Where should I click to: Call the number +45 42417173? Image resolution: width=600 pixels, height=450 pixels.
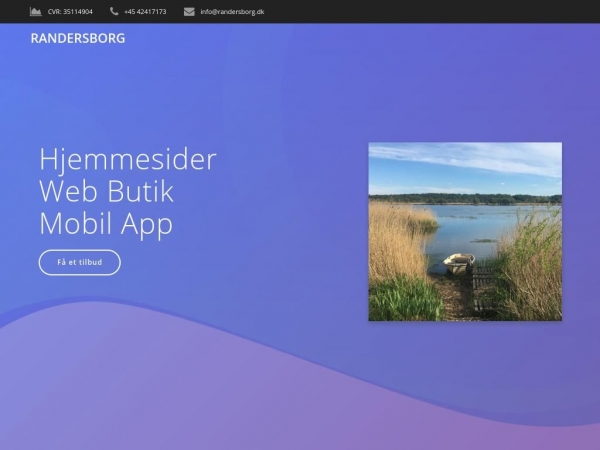tap(145, 12)
